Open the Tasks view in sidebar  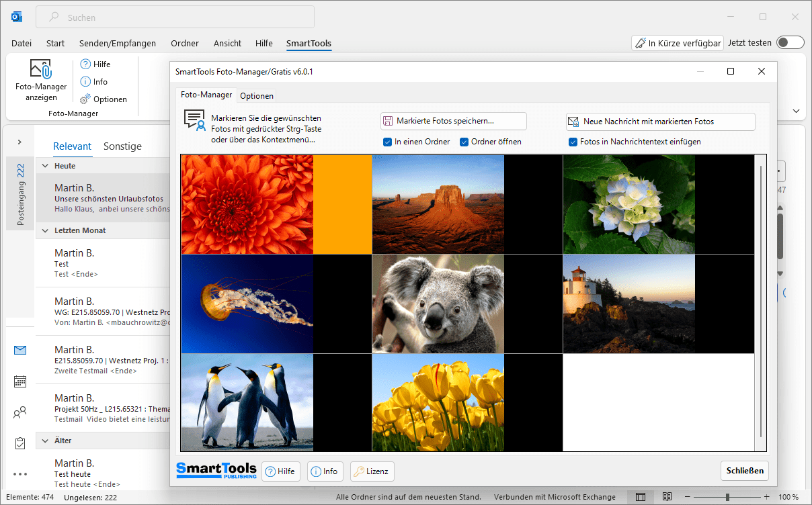[x=20, y=443]
